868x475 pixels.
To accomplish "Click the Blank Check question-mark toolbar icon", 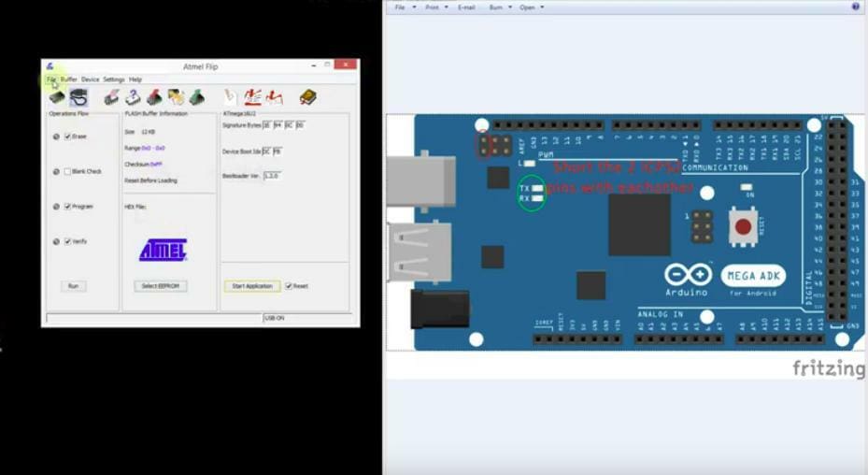I will tap(133, 97).
